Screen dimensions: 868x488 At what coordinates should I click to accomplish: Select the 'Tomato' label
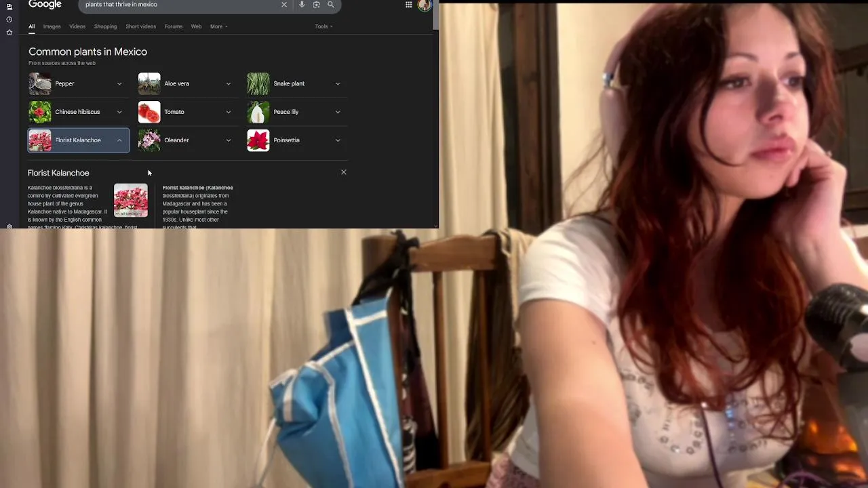(x=174, y=112)
